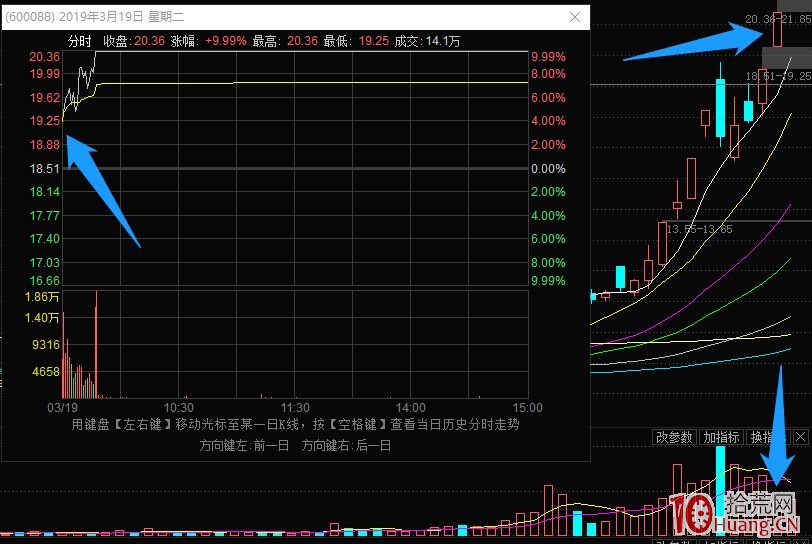Click the 4658 volume axis label
Image resolution: width=812 pixels, height=544 pixels.
point(46,371)
